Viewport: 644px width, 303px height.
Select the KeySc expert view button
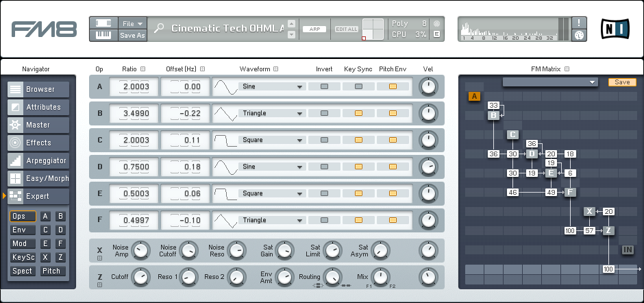click(23, 257)
